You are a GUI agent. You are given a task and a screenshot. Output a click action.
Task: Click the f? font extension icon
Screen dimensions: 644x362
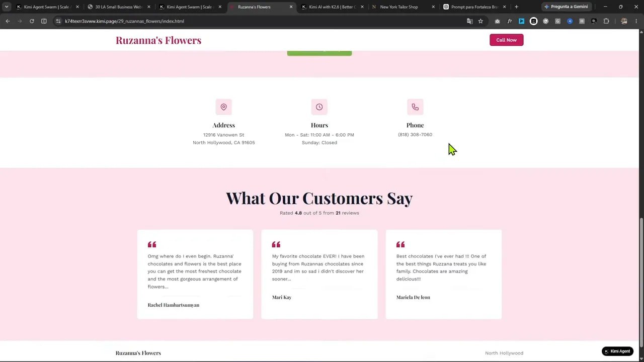pos(510,21)
